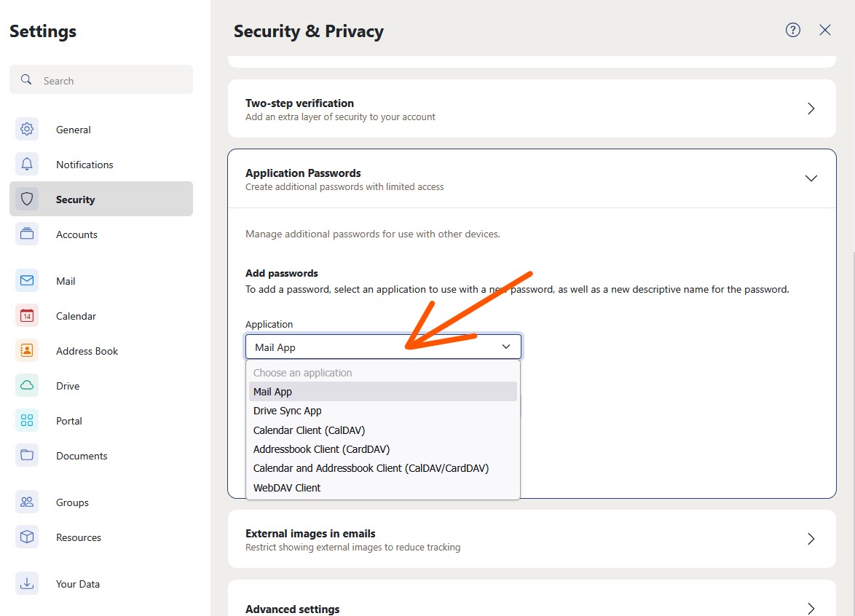Collapse the Application Passwords section
The image size is (855, 616).
pos(811,177)
